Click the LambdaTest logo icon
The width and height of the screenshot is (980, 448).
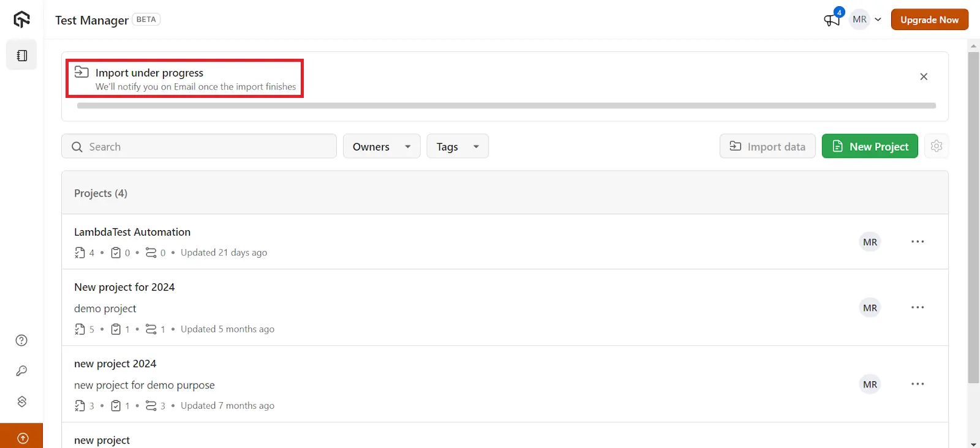click(21, 20)
